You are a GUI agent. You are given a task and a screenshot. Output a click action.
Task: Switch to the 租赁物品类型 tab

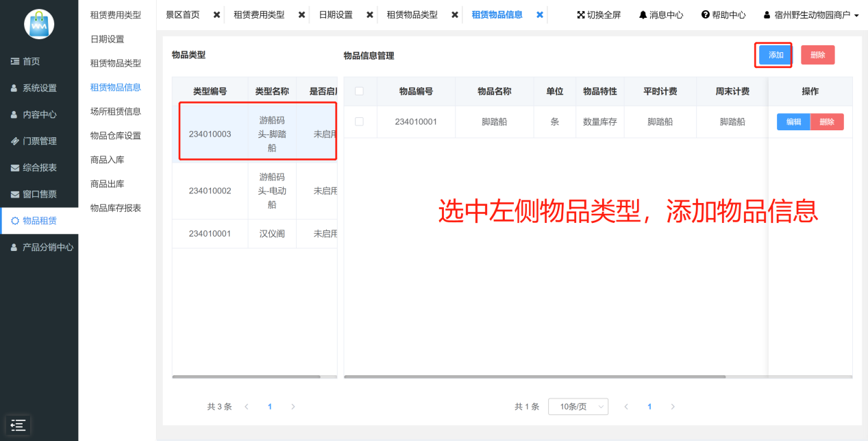[412, 15]
